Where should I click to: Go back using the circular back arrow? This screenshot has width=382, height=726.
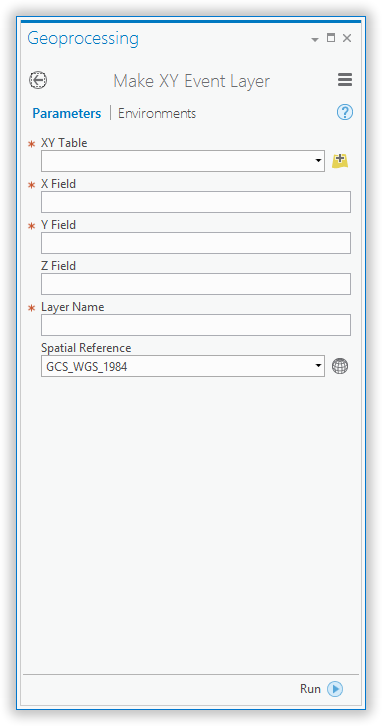pos(38,80)
